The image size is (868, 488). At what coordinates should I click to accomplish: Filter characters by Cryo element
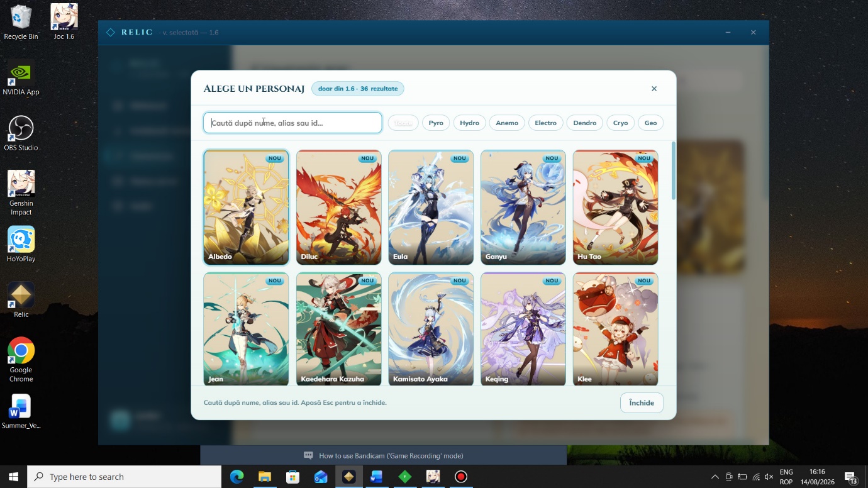point(621,123)
